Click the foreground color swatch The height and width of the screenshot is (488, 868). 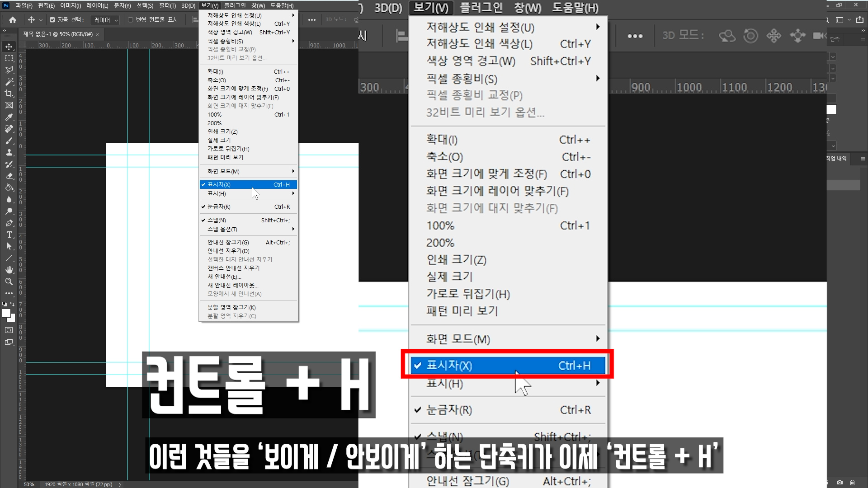[6, 313]
